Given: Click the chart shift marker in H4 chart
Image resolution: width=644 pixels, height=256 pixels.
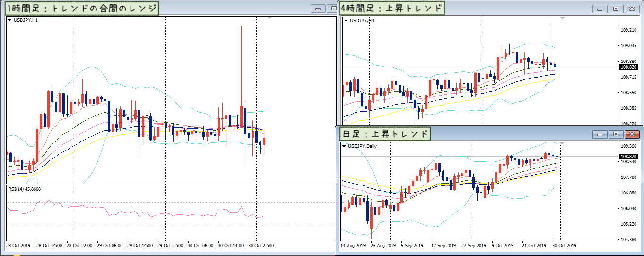Looking at the screenshot, I should point(562,18).
